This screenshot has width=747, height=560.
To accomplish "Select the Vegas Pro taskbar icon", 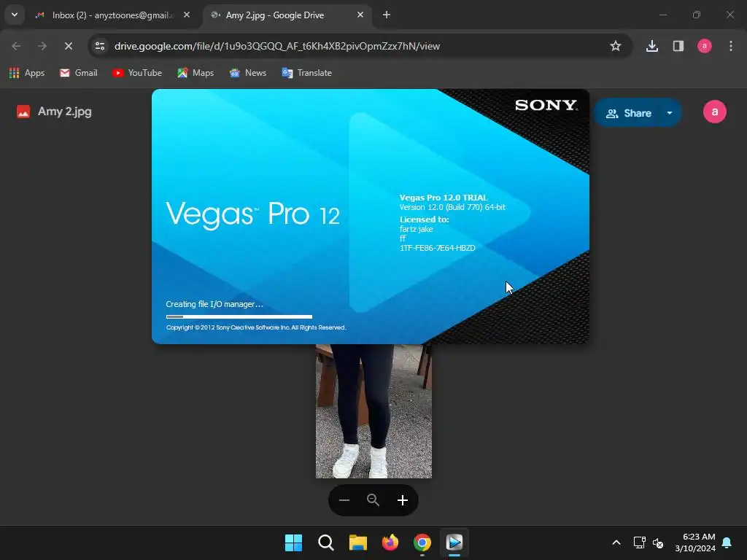I will 454,542.
